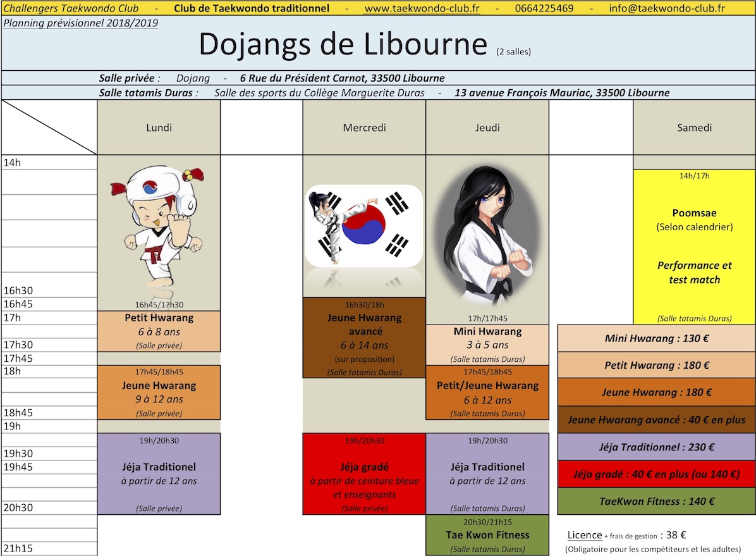Screen dimensions: 756x556
Task: Select the red Jéja gradé Wednesday class block
Action: [364, 474]
